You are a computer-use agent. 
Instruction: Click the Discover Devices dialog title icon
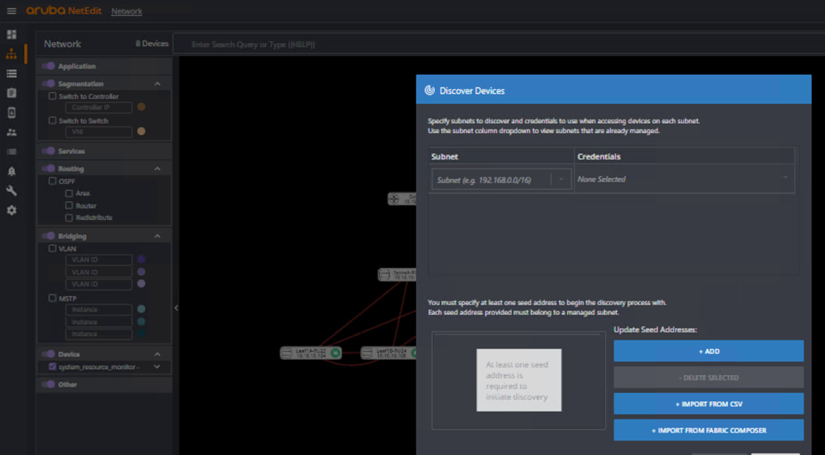(429, 90)
